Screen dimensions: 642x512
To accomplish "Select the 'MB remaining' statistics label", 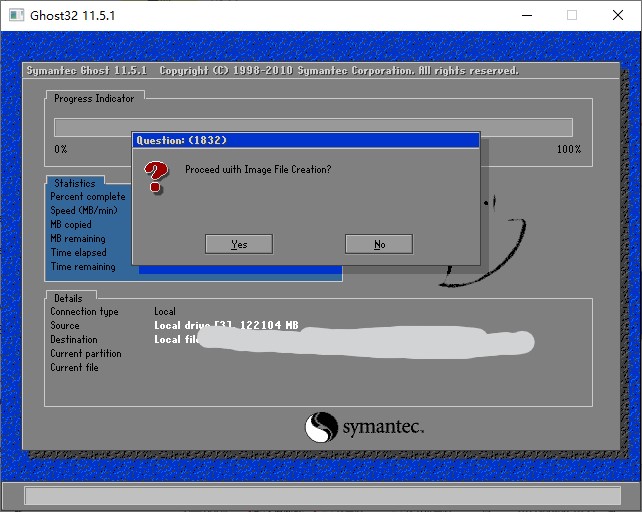I will point(78,238).
